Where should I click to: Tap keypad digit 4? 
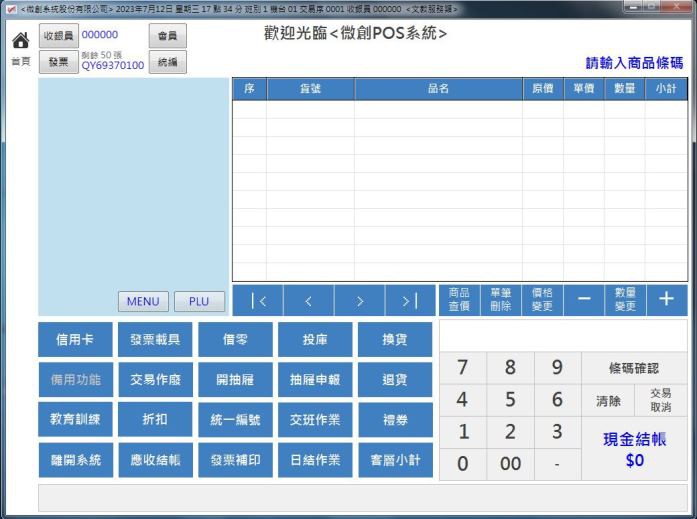point(463,400)
